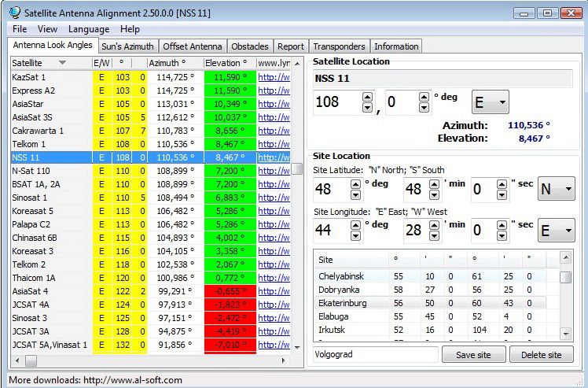Increase site latitude seconds spinner
The height and width of the screenshot is (388, 588).
501,183
